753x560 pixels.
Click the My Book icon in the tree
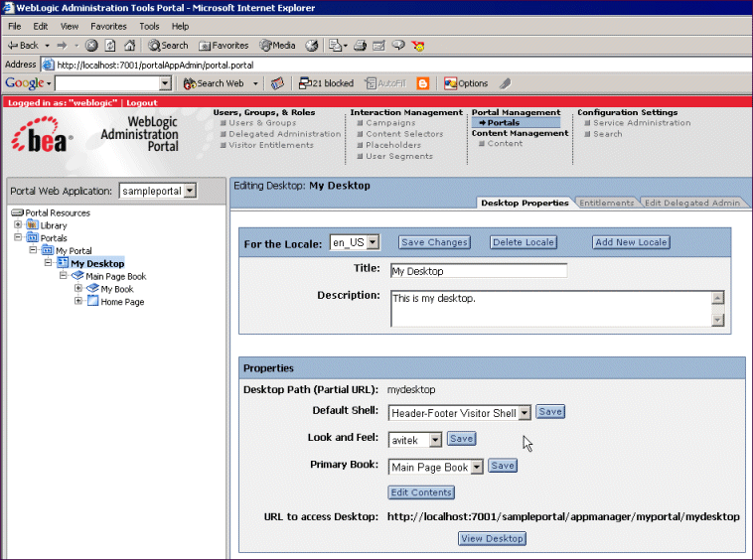[x=92, y=288]
